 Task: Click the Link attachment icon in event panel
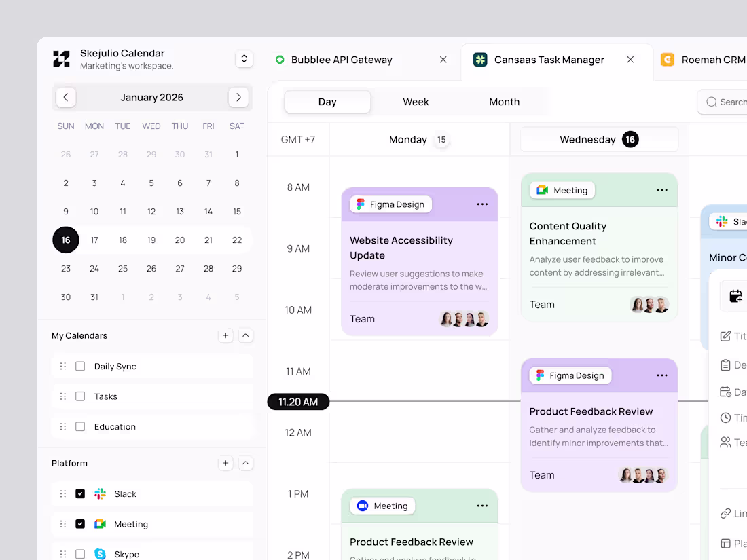click(x=725, y=513)
